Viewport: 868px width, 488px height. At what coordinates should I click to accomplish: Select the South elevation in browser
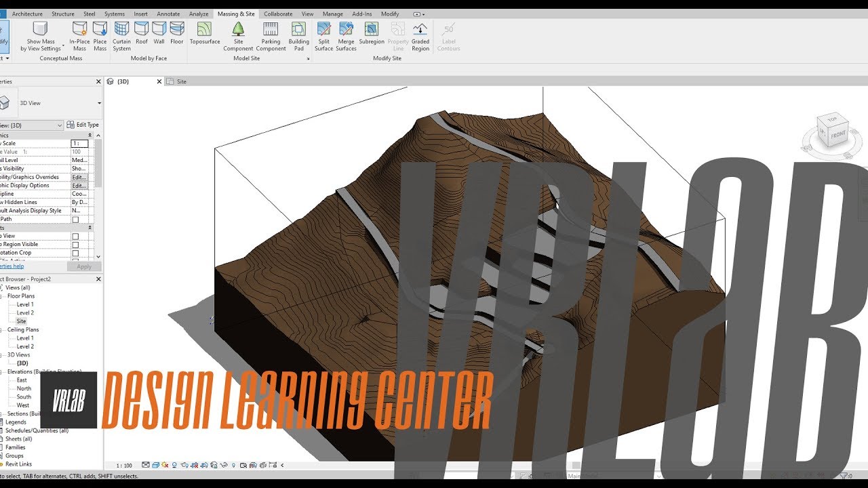tap(24, 397)
